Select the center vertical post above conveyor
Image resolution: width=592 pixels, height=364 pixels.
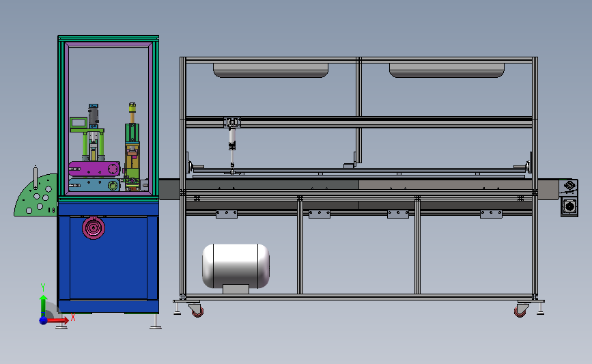[358, 110]
